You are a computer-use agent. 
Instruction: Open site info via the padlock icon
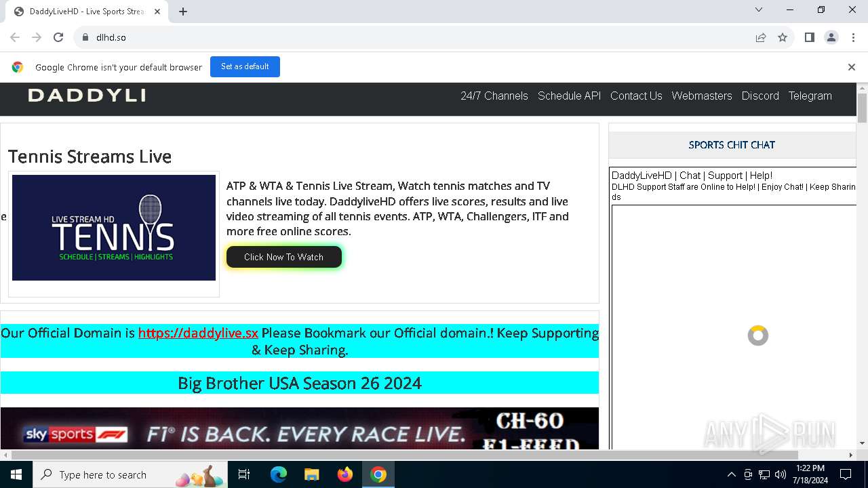click(x=85, y=37)
